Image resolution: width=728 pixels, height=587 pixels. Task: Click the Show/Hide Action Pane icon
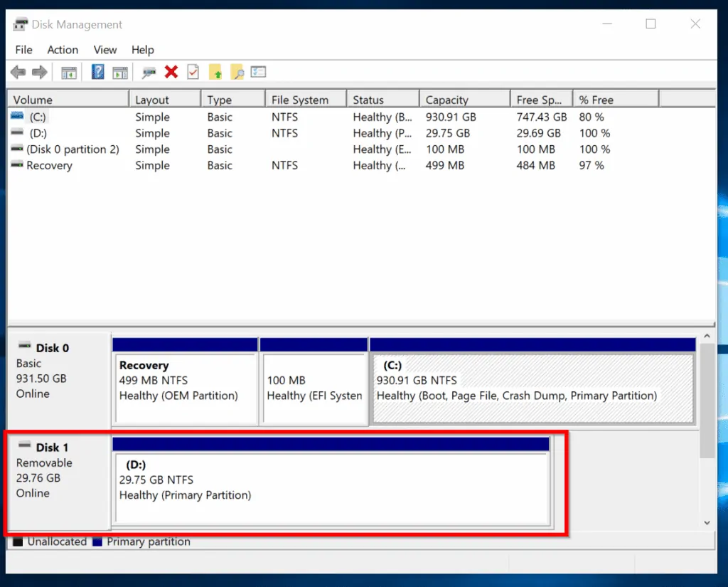120,72
